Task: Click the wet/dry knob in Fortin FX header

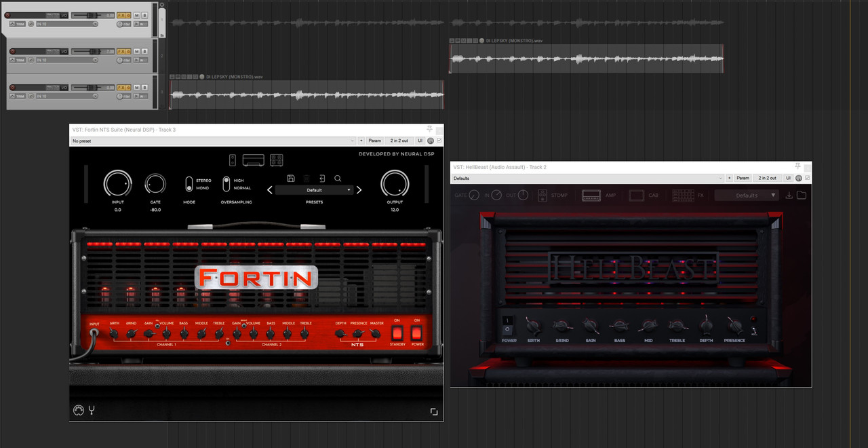Action: (x=430, y=141)
